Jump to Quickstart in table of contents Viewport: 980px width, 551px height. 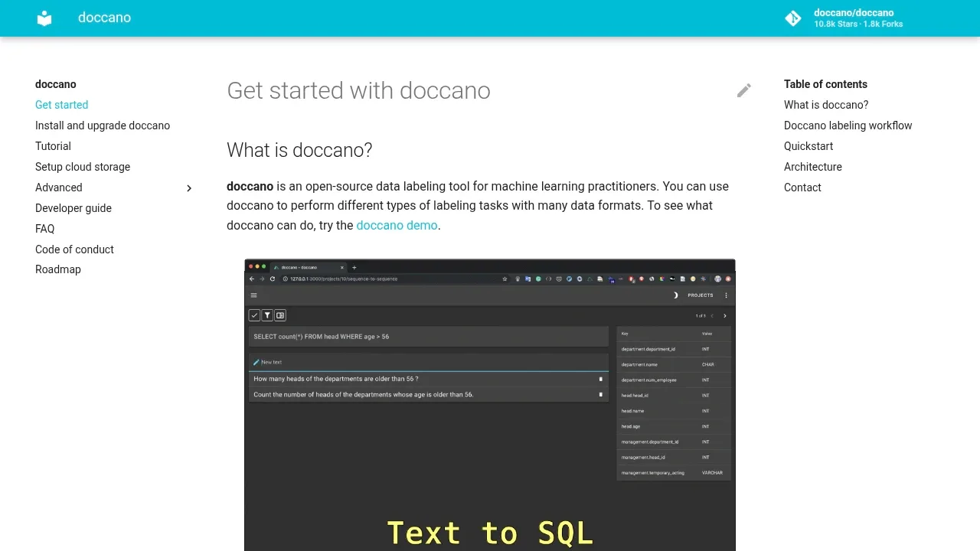pos(808,146)
